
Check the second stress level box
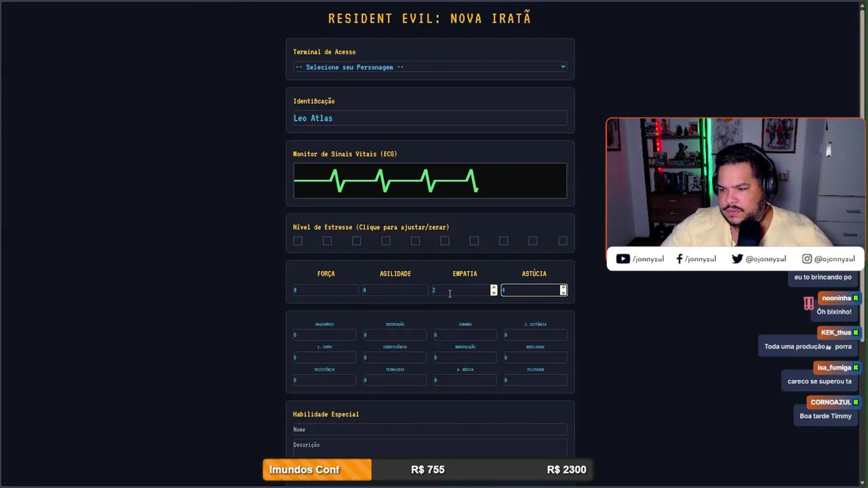[327, 241]
